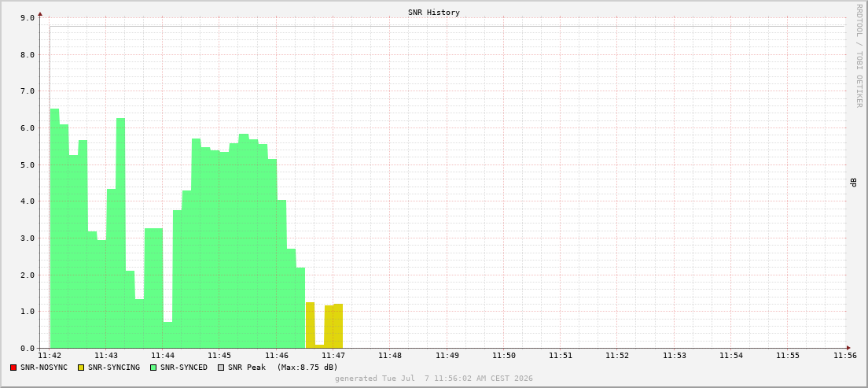The image size is (868, 388).
Task: Click the 11:46 time axis label
Action: click(x=277, y=355)
